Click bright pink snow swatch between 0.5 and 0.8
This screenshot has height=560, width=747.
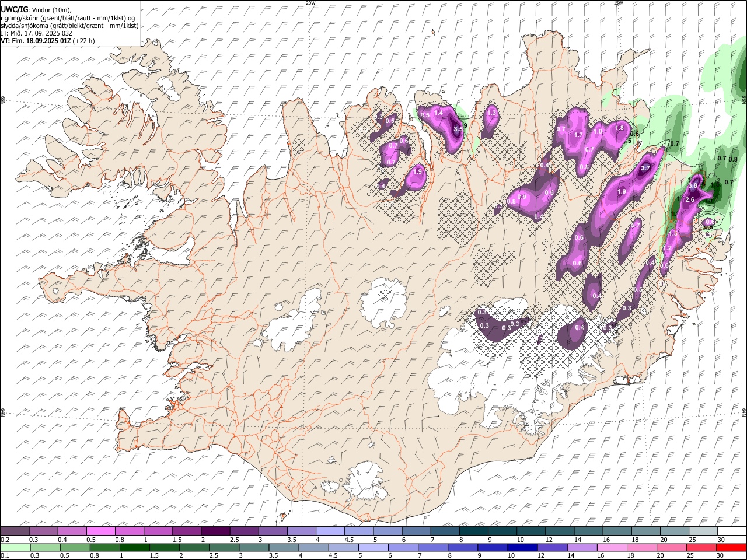click(x=101, y=531)
